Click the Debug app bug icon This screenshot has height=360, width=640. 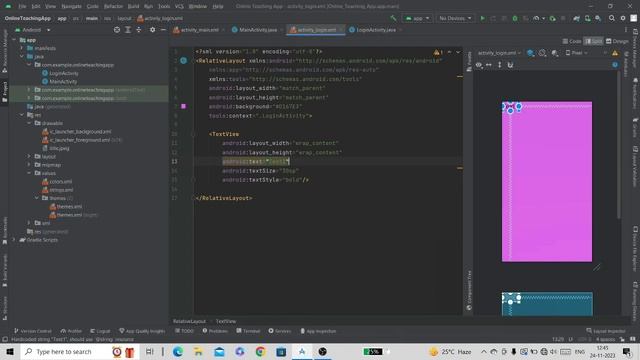point(515,18)
